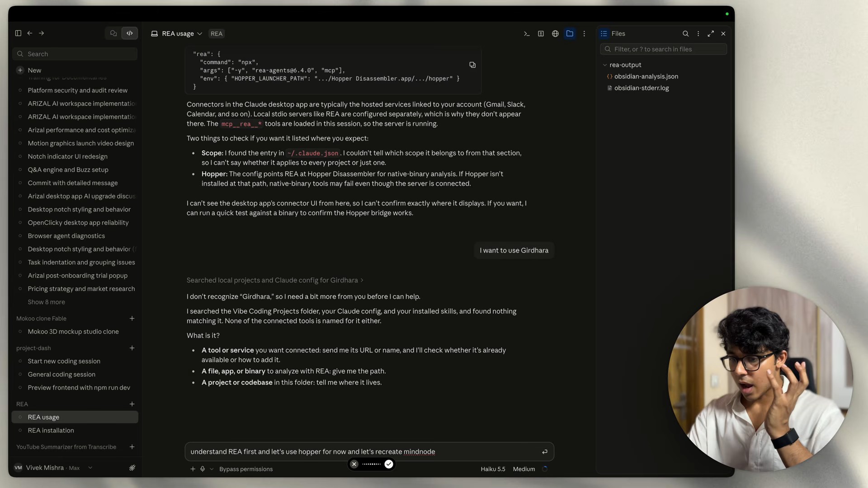Change the Bypass permissions mode

(x=246, y=469)
